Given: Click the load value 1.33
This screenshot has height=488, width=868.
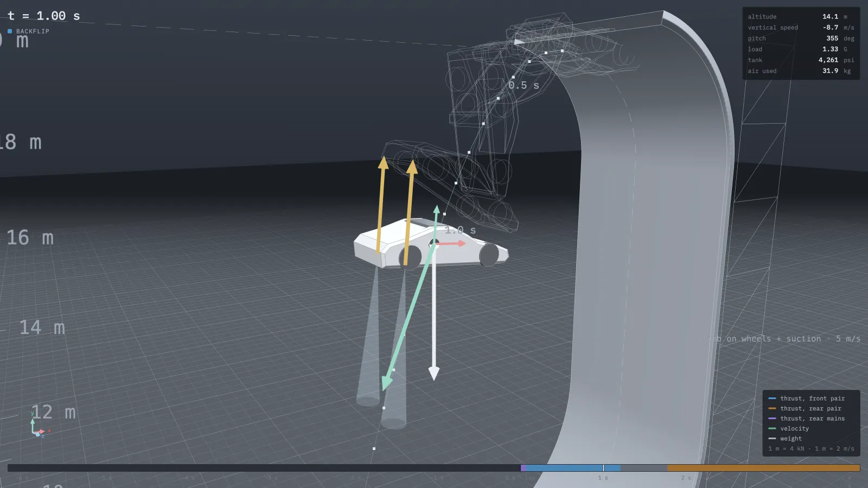Looking at the screenshot, I should 830,49.
